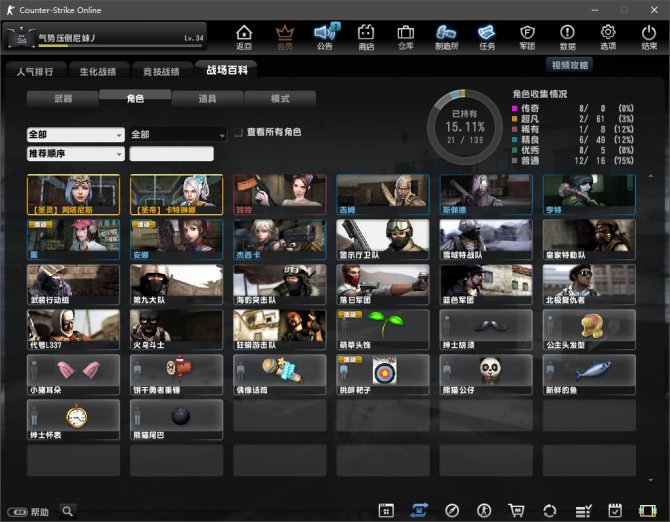Select the 海豹突击队 character card
This screenshot has height=522, width=670.
point(280,284)
